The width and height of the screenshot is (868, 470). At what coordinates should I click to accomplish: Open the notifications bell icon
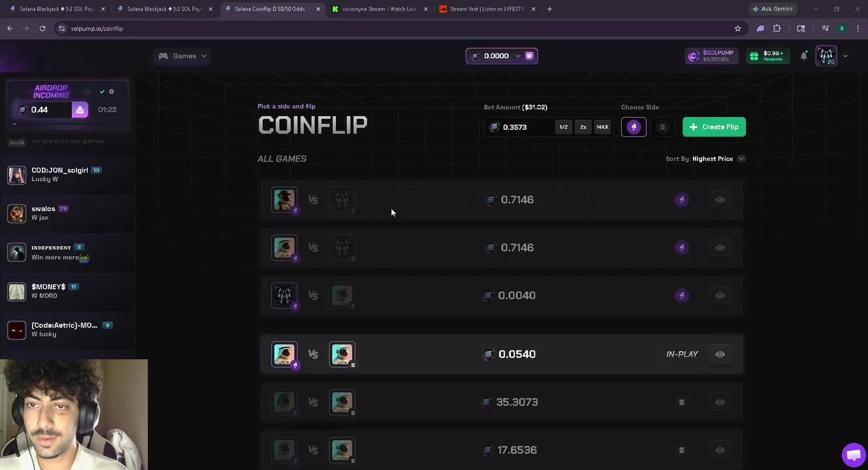tap(804, 56)
